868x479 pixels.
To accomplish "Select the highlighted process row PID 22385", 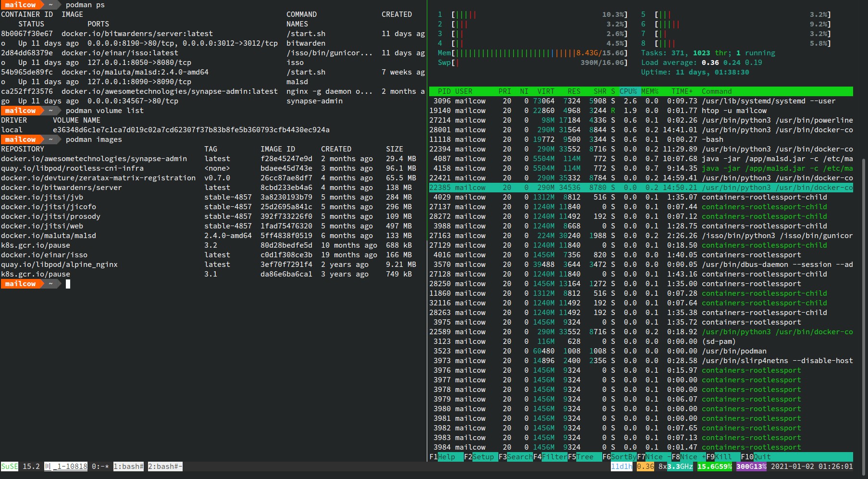I will [641, 188].
